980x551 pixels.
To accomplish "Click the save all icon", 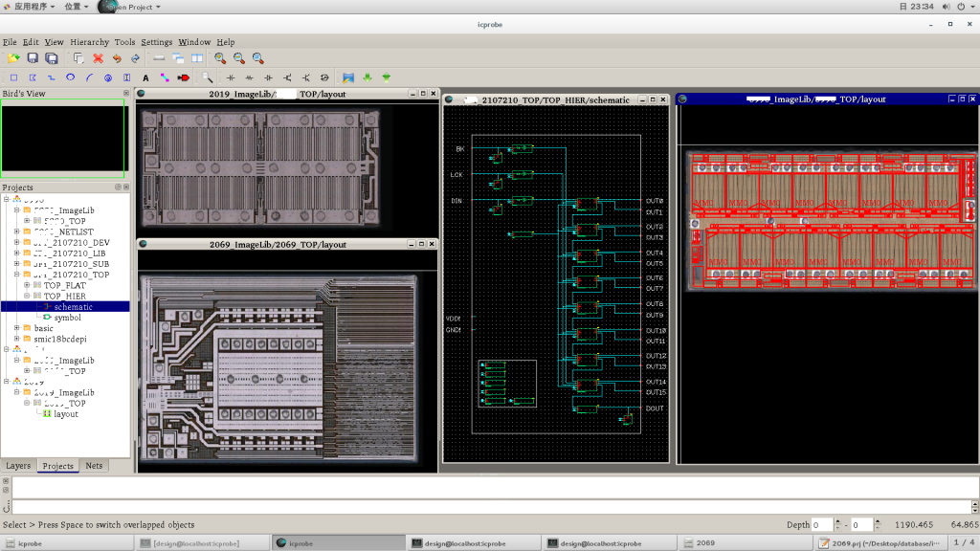I will 52,58.
